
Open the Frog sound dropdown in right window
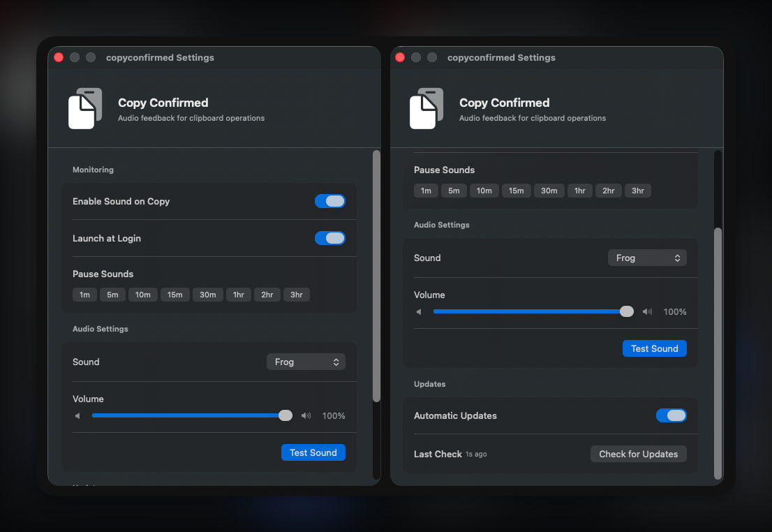(647, 258)
